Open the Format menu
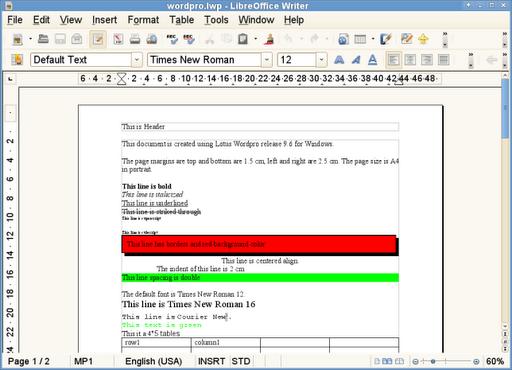The width and height of the screenshot is (512, 370). click(143, 20)
